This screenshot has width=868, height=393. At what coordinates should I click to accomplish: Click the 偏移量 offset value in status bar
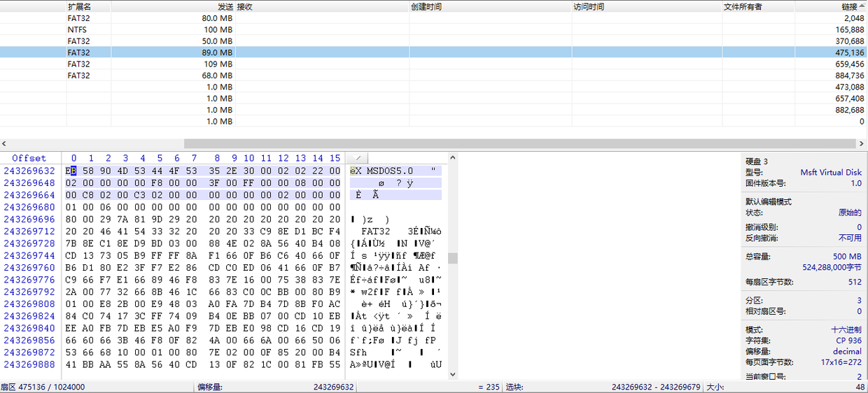coord(333,387)
